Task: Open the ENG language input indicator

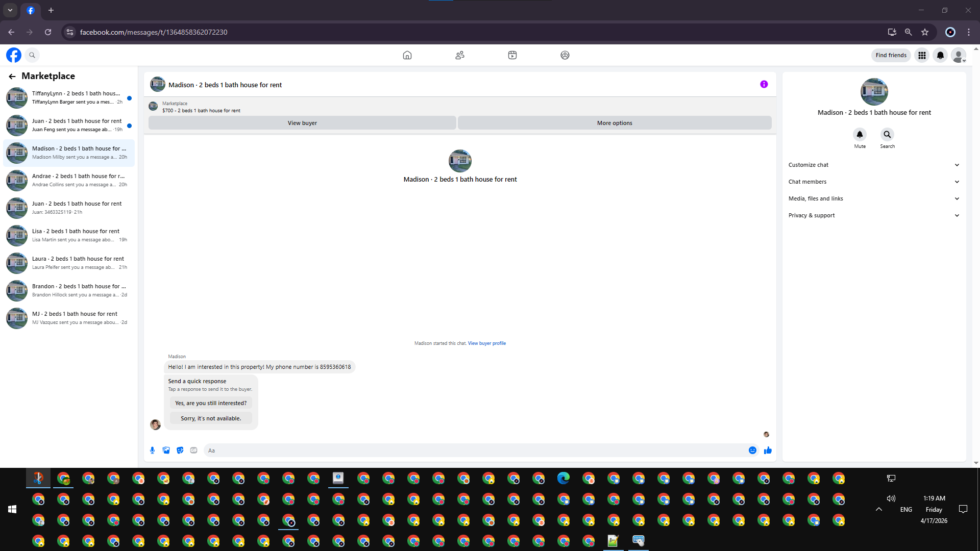Action: [906, 510]
